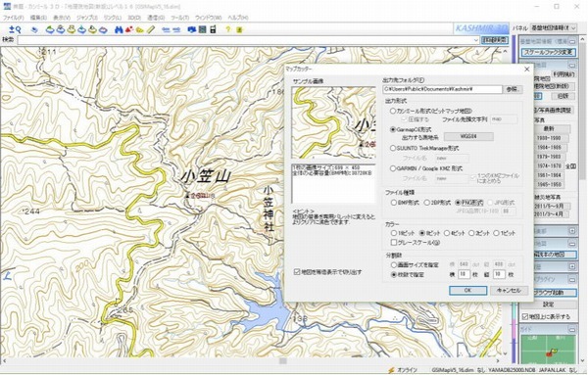Select GARMIN / Google KMZ 形式 radio
The image size is (588, 375).
pos(393,168)
